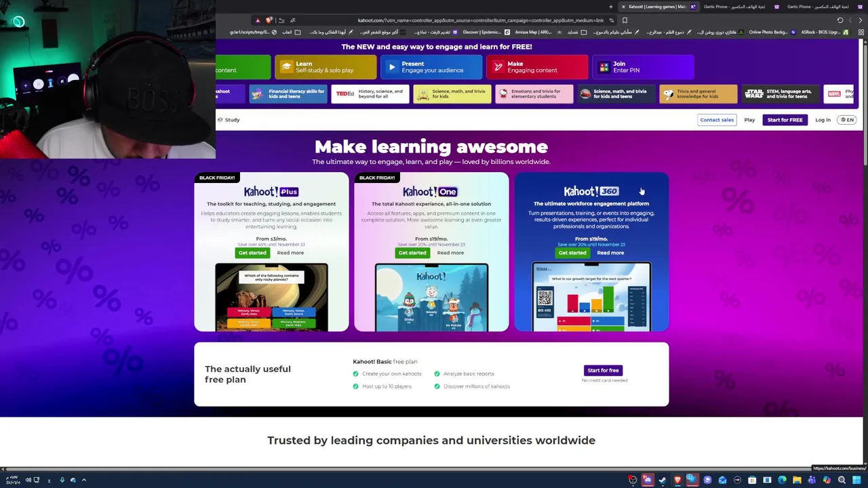Click the growth target chart preview image
Viewport: 868px width, 488px height.
tap(591, 297)
